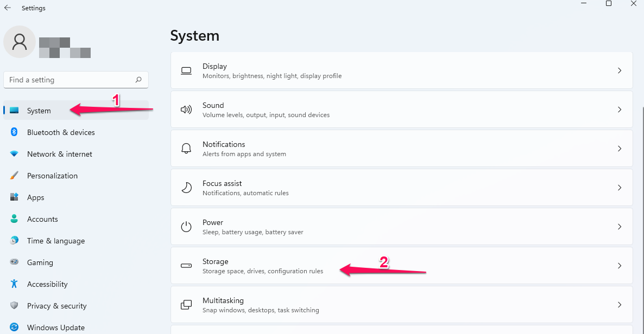
Task: Click the Notifications bell icon
Action: click(x=186, y=149)
